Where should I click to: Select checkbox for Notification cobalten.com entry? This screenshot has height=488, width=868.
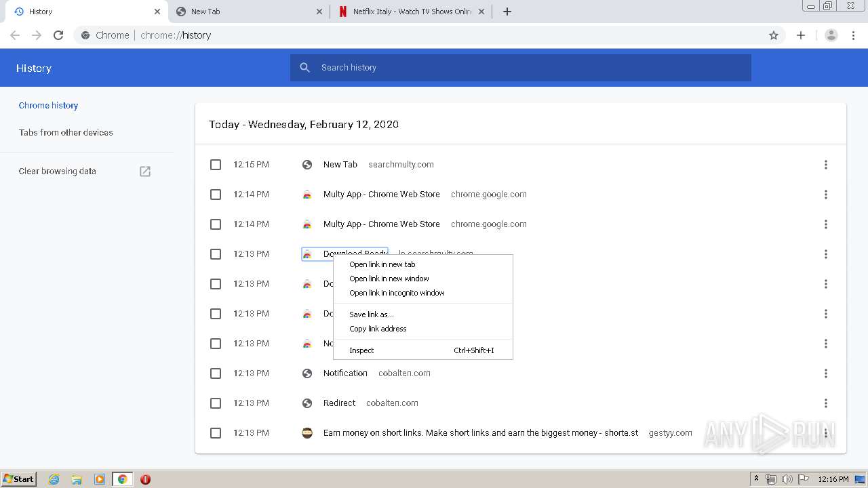216,373
